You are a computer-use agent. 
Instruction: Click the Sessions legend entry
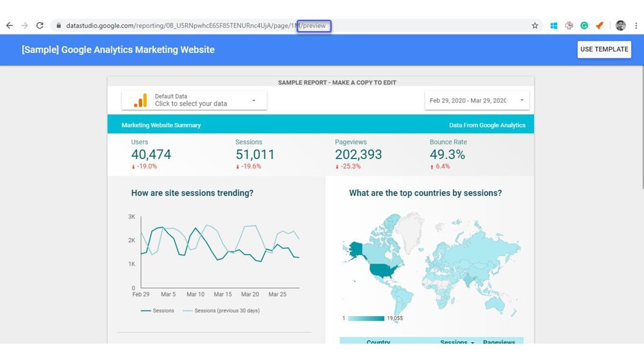point(157,310)
